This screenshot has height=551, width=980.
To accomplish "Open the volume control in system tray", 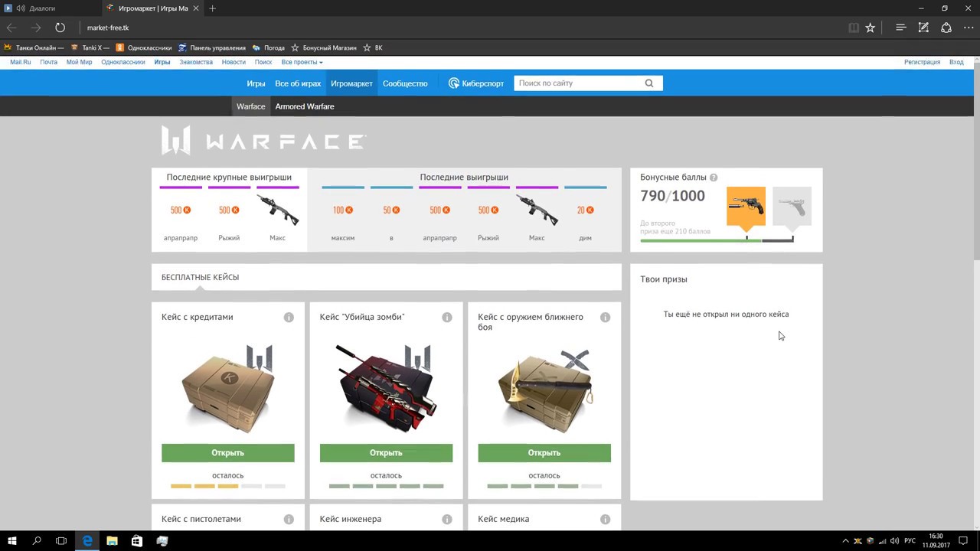I will pos(893,541).
